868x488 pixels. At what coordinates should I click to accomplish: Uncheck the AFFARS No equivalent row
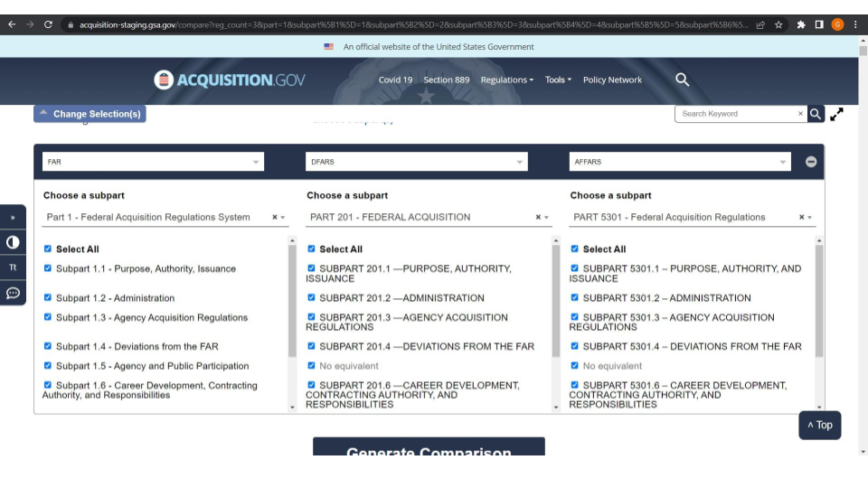tap(575, 366)
